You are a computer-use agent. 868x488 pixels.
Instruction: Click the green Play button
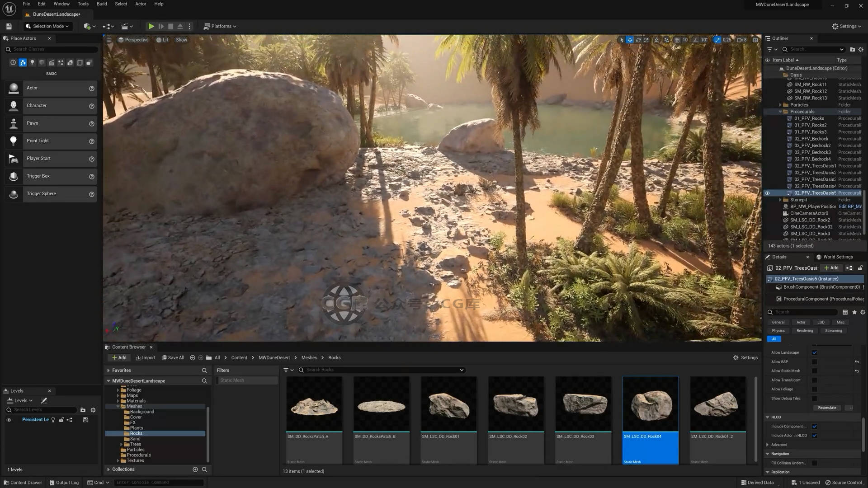151,26
